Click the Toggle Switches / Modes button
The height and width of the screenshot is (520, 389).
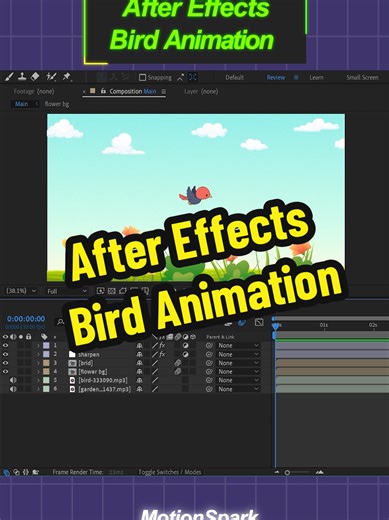pyautogui.click(x=170, y=472)
